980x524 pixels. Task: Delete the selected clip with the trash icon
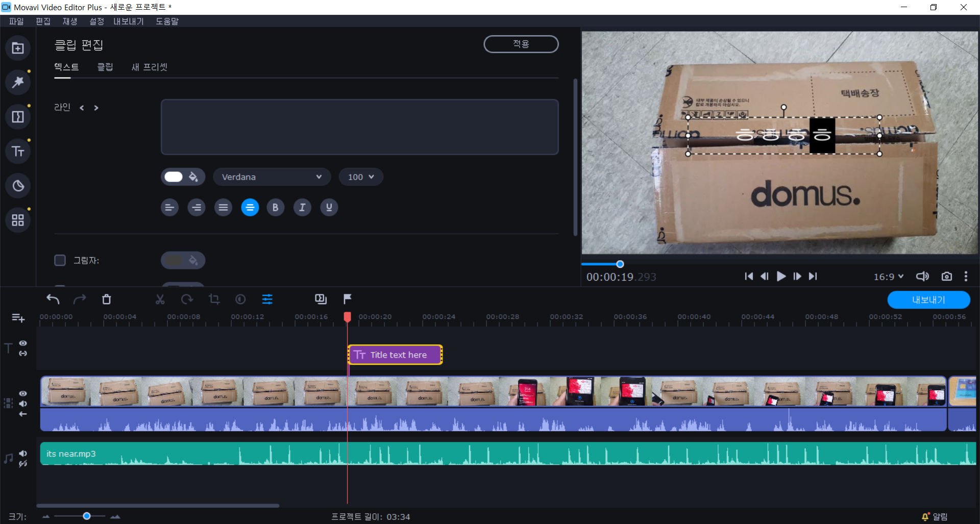pos(106,299)
